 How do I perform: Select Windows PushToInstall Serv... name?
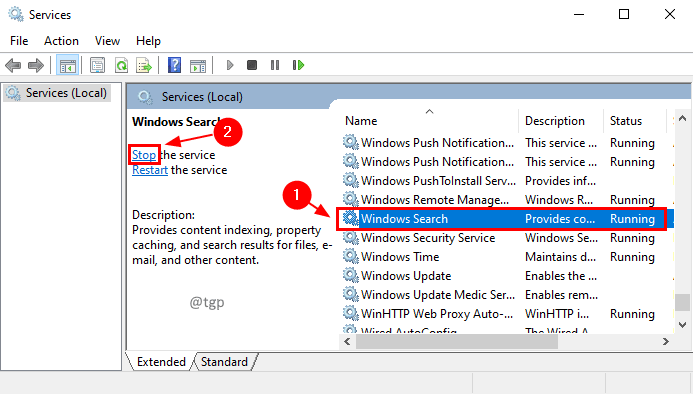tap(438, 180)
